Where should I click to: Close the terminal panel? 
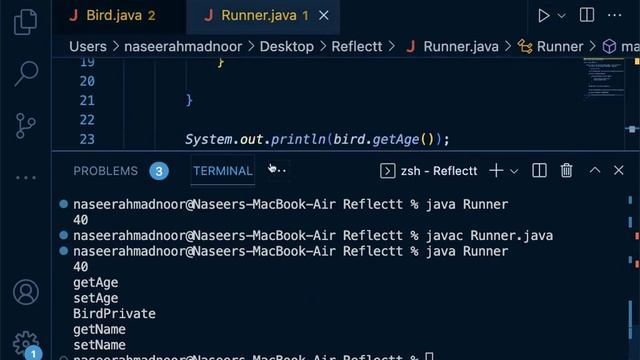click(x=619, y=170)
